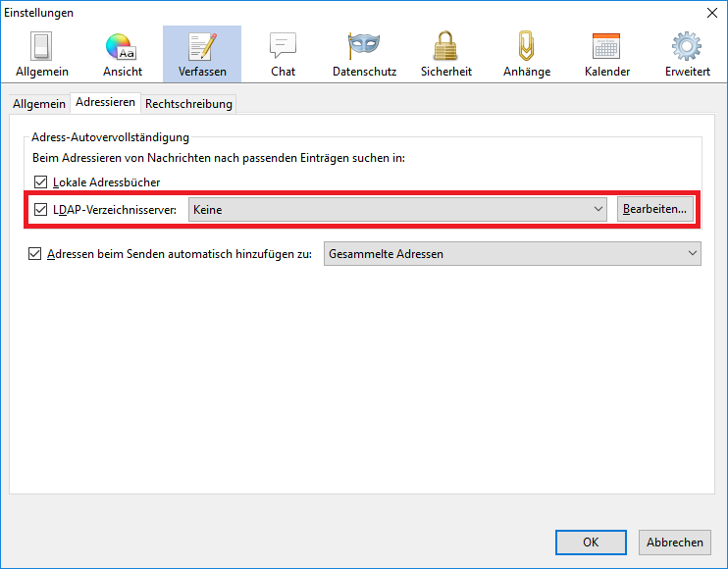Open the Gesammelte Adressen dropdown
Image resolution: width=728 pixels, height=569 pixels.
pyautogui.click(x=512, y=254)
